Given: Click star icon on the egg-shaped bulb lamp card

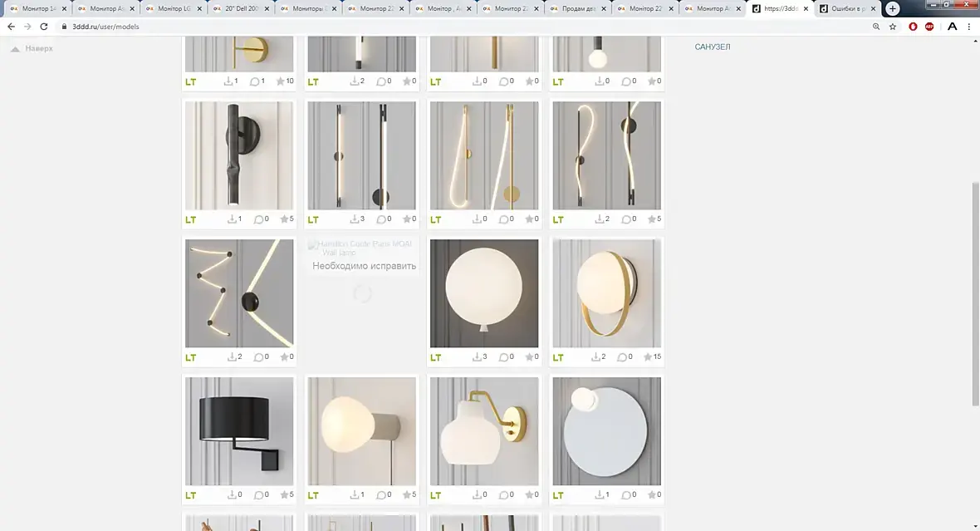Looking at the screenshot, I should point(407,494).
